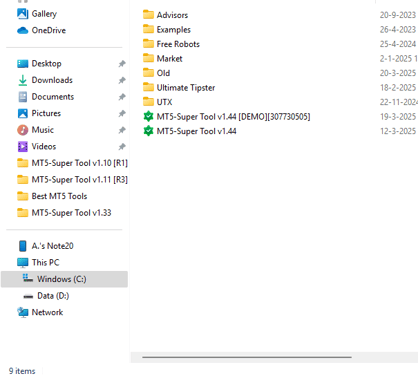Click date 20-9-2023 of Advisors row
418x376 pixels.
point(398,15)
